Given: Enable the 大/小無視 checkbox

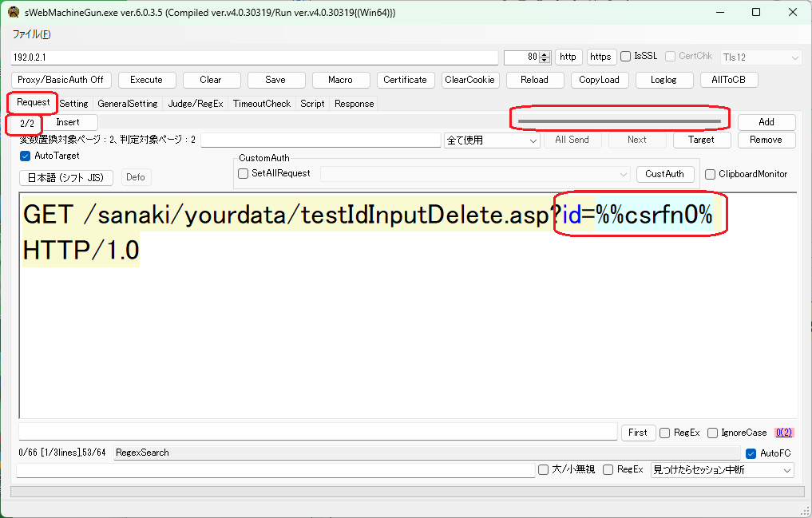Looking at the screenshot, I should point(543,470).
